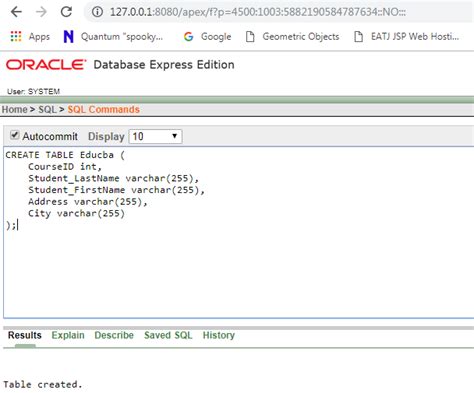Screen dimensions: 474x393
Task: Open the Apps grid bookmark
Action: (x=30, y=36)
